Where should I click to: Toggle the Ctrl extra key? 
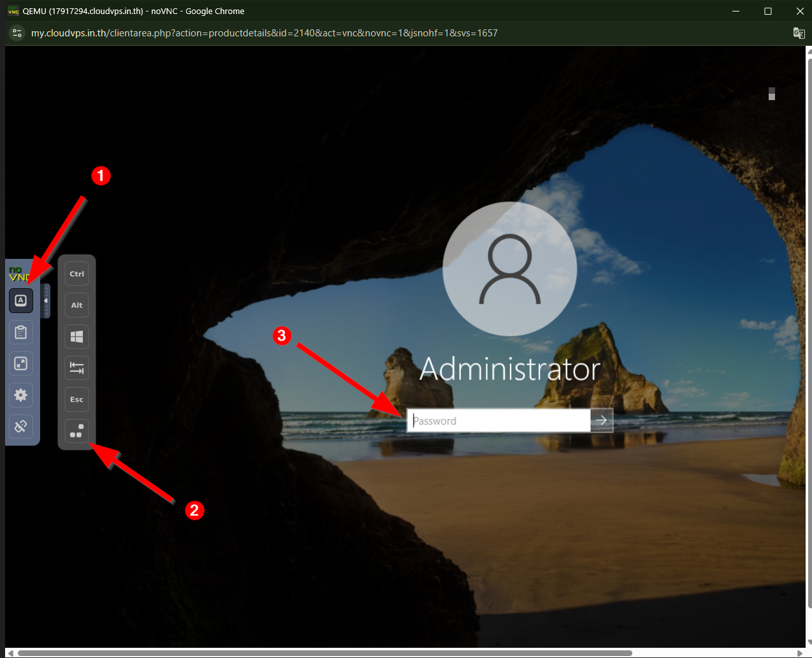tap(76, 274)
